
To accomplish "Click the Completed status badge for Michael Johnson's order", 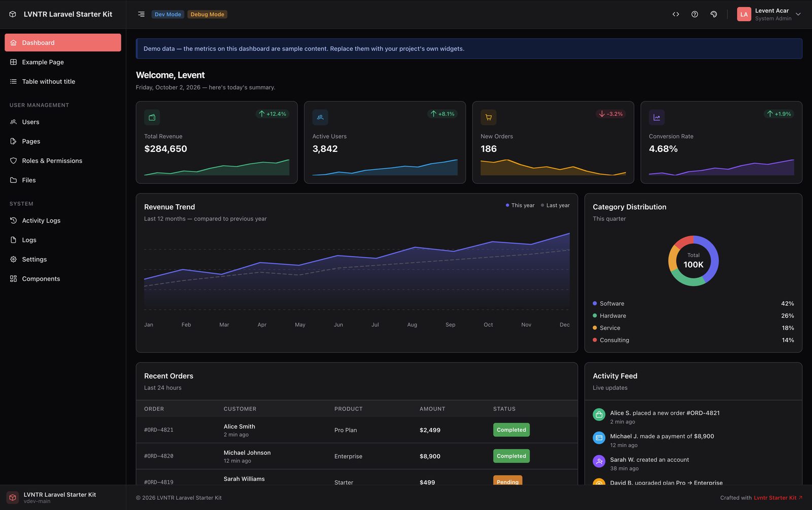I will click(511, 456).
